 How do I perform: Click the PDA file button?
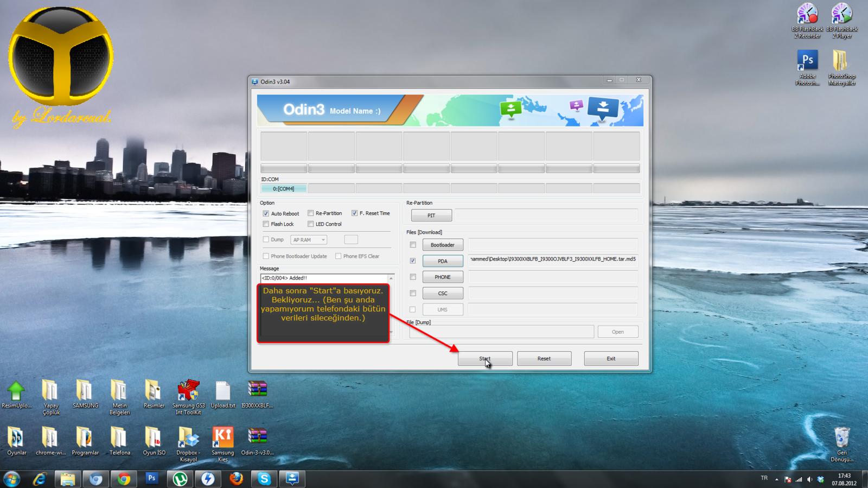443,261
